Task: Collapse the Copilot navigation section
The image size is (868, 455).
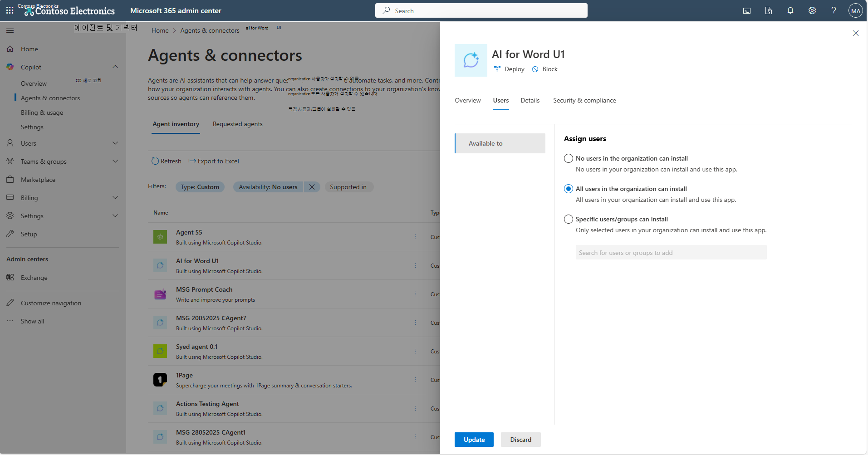Action: [x=115, y=67]
